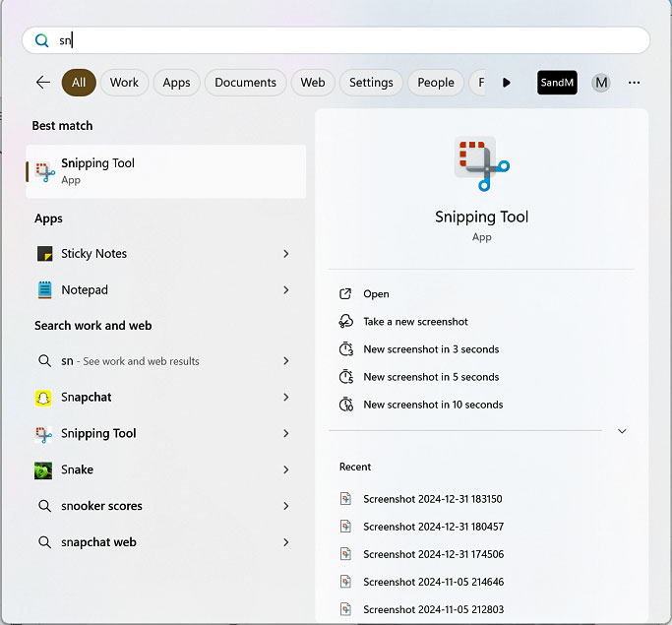The height and width of the screenshot is (625, 672).
Task: Click the Snapchat result name
Action: coord(87,398)
